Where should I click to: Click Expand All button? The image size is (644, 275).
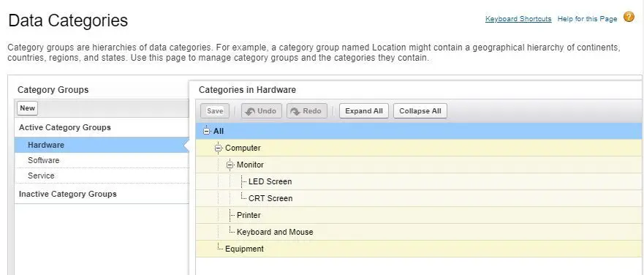(x=364, y=111)
